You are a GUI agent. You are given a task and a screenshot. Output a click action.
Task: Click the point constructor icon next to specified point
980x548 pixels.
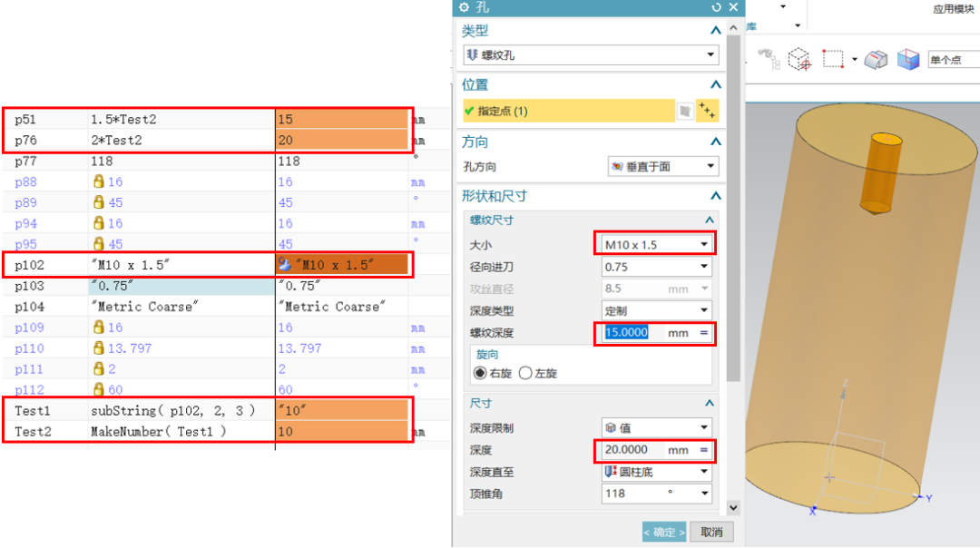pyautogui.click(x=707, y=112)
